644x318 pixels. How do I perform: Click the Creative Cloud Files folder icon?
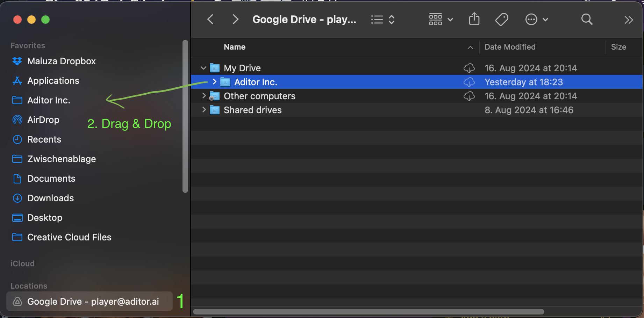[17, 237]
